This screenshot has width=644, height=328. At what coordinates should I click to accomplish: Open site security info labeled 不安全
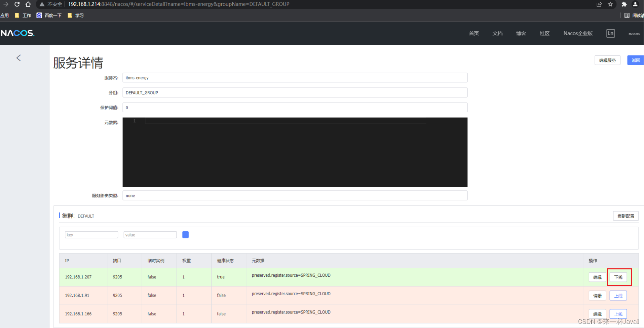[x=53, y=4]
